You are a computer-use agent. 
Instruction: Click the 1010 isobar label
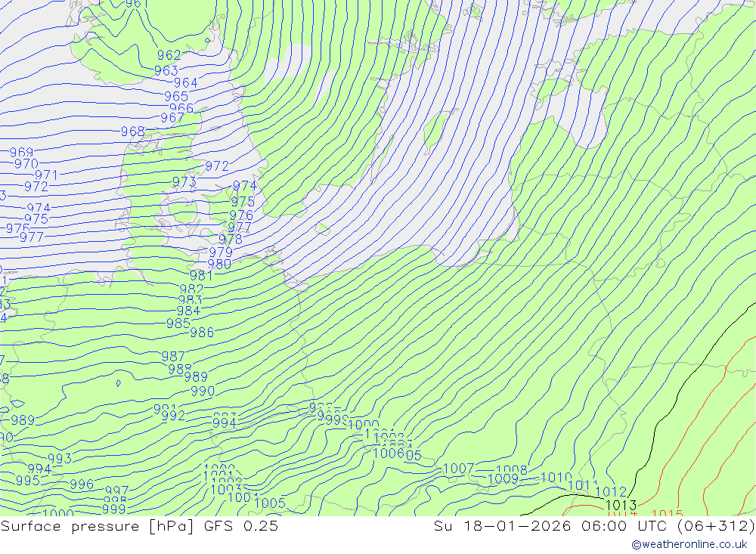click(x=556, y=478)
